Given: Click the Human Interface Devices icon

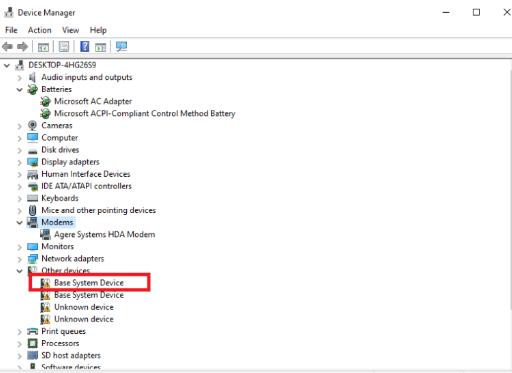Looking at the screenshot, I should tap(33, 174).
